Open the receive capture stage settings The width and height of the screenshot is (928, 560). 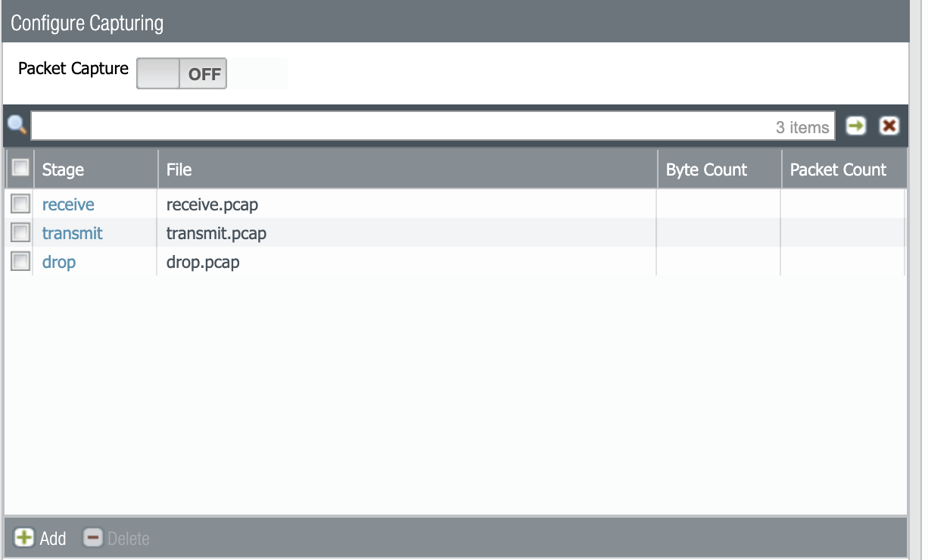(68, 204)
